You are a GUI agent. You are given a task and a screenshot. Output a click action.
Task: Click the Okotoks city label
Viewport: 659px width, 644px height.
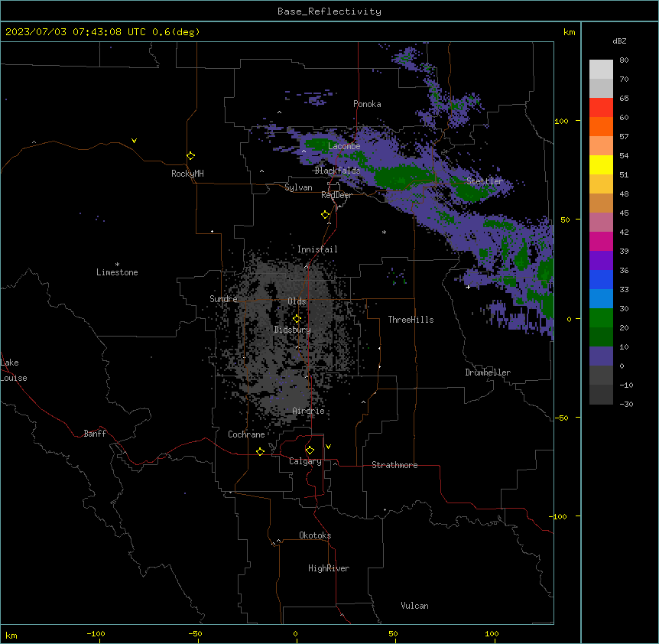point(315,535)
